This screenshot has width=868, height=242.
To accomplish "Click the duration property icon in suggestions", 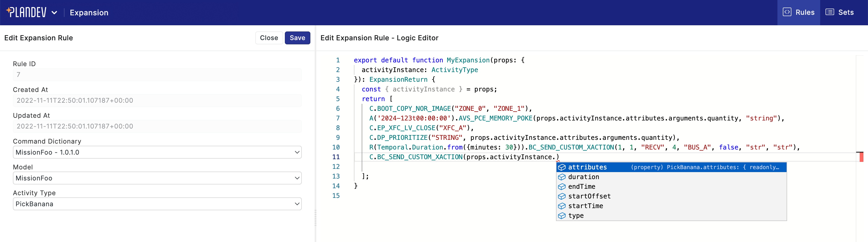I will (x=562, y=177).
